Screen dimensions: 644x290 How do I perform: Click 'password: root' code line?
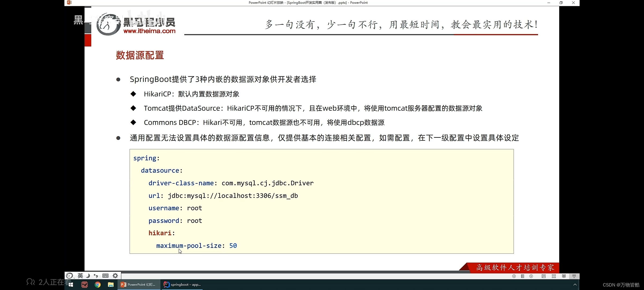tap(175, 221)
